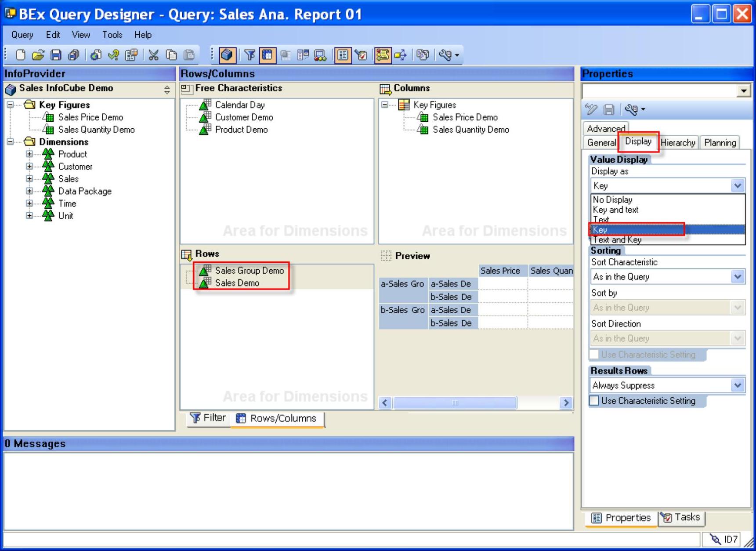This screenshot has width=756, height=551.
Task: Click the wrench icon in Properties toolbar
Action: (632, 109)
